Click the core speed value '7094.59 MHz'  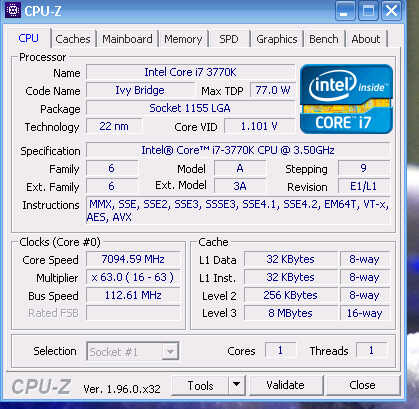[133, 259]
